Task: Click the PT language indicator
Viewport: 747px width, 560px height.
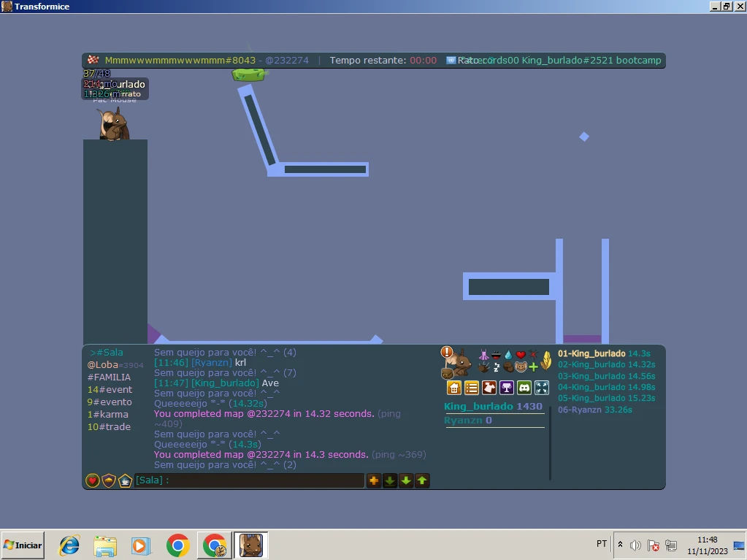Action: tap(602, 544)
